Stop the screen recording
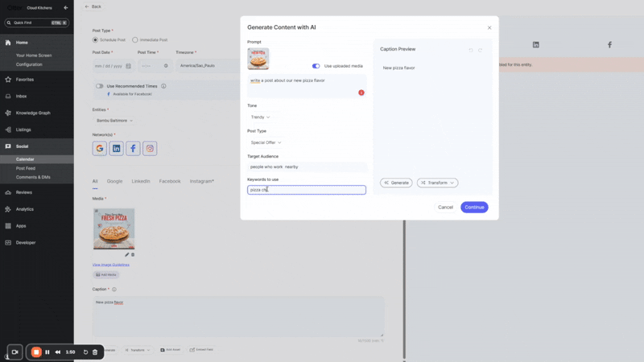 coord(36,352)
